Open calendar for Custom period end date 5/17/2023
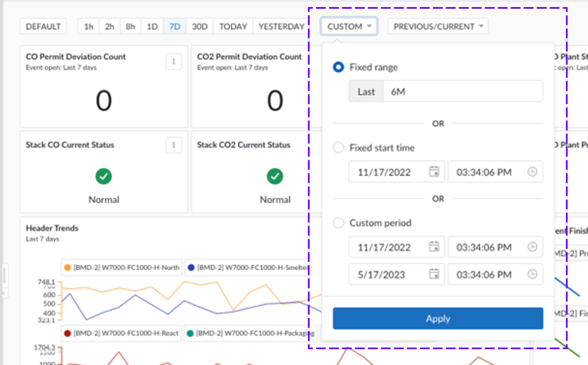588x365 pixels. [x=434, y=274]
